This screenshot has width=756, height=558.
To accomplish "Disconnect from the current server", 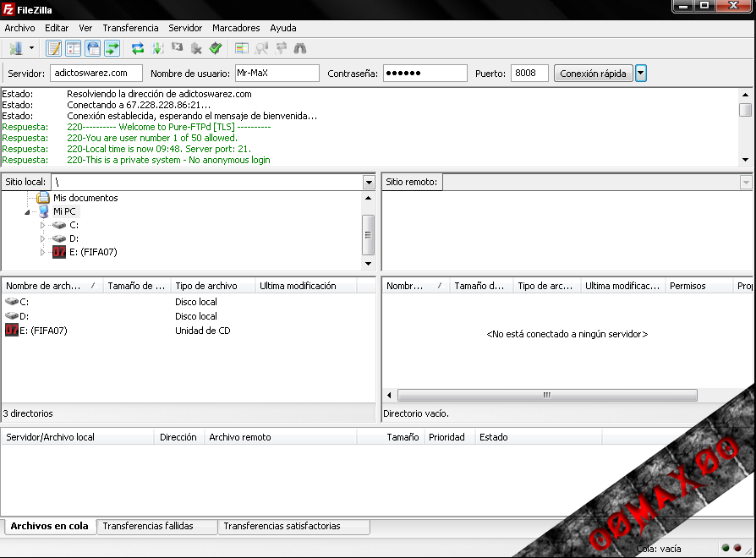I will tap(196, 48).
